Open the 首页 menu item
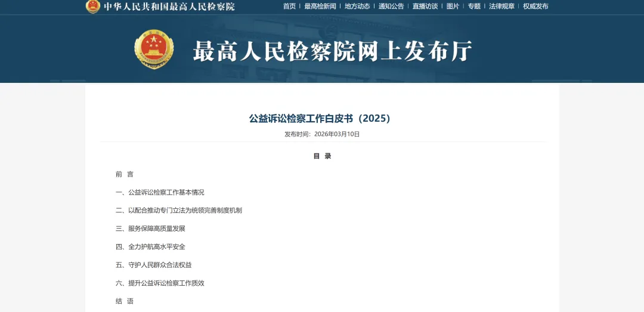The image size is (644, 312). (x=289, y=6)
